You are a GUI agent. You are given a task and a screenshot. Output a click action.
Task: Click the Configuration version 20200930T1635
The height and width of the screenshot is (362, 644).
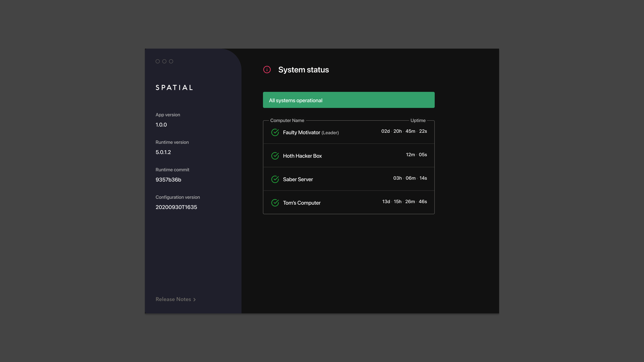176,207
